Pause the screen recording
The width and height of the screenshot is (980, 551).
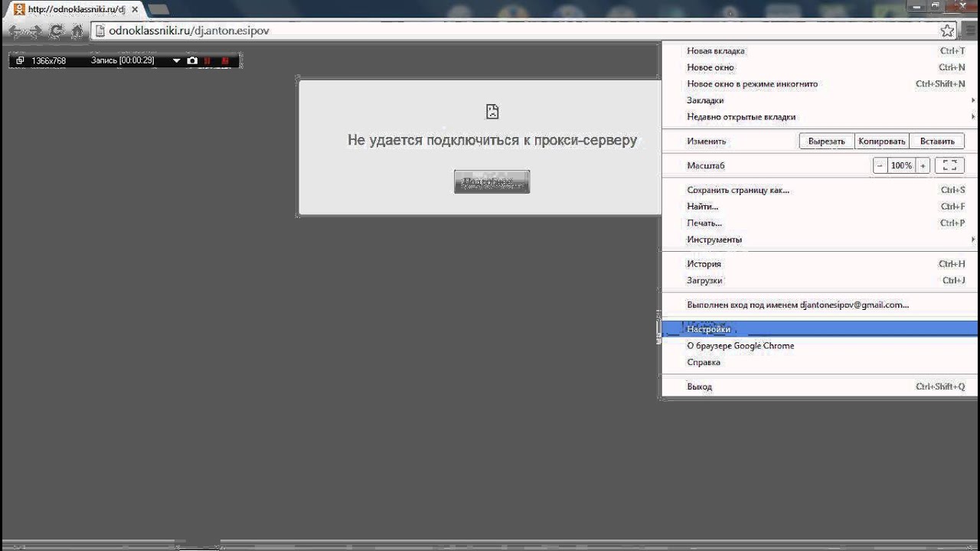coord(207,60)
